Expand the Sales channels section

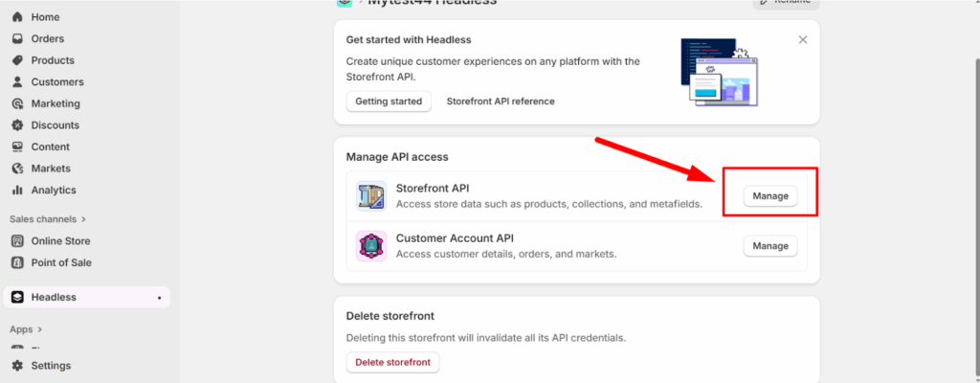[83, 219]
